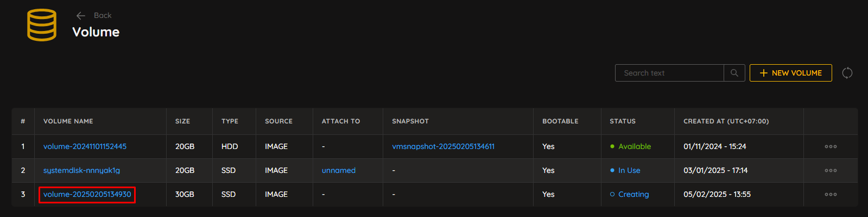
Task: Click the Status column header
Action: click(x=622, y=121)
